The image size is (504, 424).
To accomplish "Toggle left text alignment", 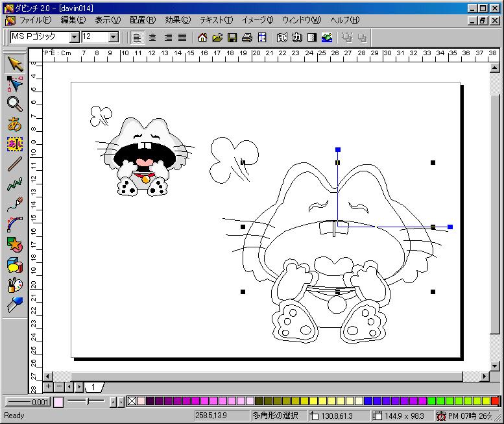I will click(x=138, y=38).
